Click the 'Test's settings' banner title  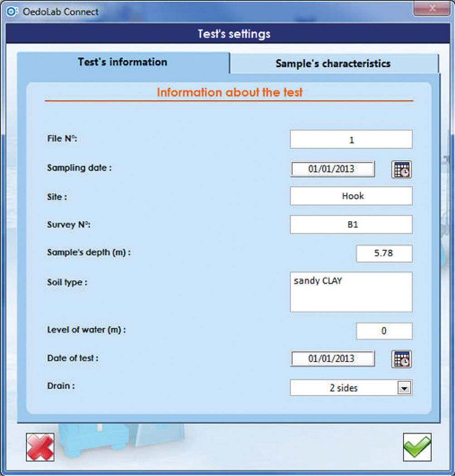pos(234,34)
